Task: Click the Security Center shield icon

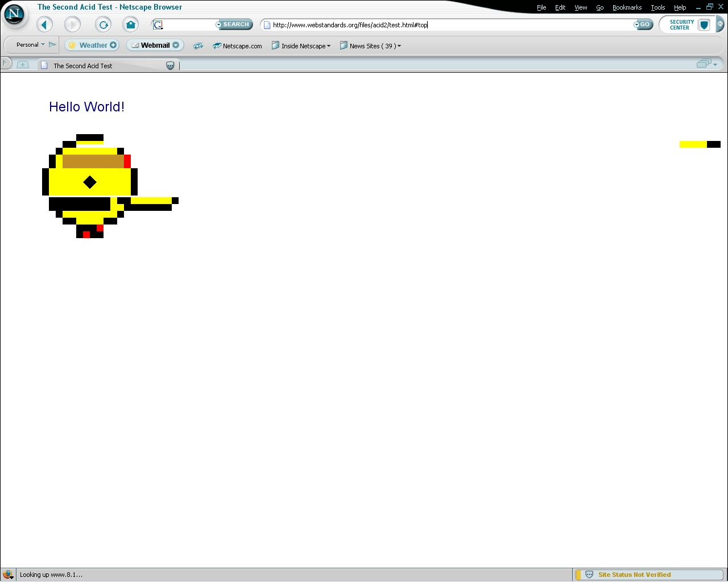Action: pos(704,25)
